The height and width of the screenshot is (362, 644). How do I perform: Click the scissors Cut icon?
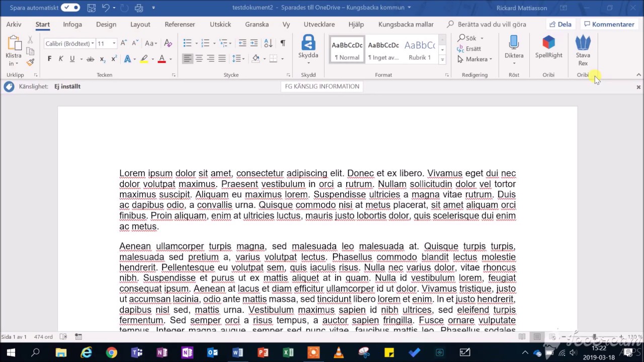(x=30, y=40)
